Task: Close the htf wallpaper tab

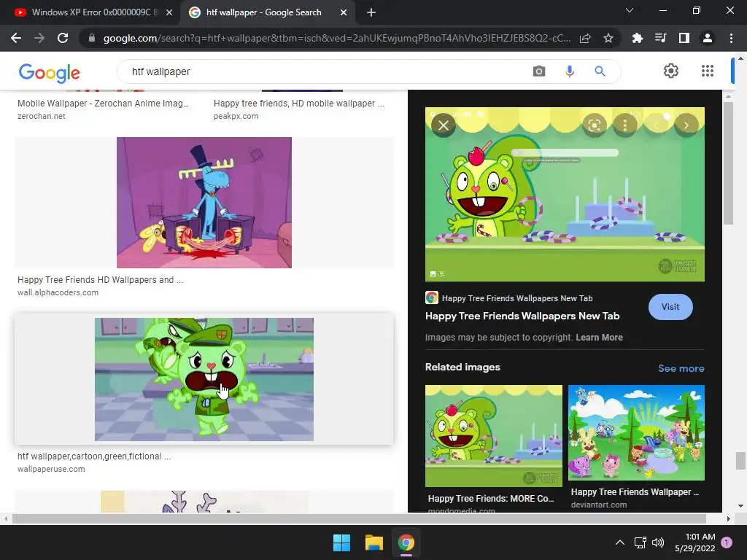Action: coord(344,12)
